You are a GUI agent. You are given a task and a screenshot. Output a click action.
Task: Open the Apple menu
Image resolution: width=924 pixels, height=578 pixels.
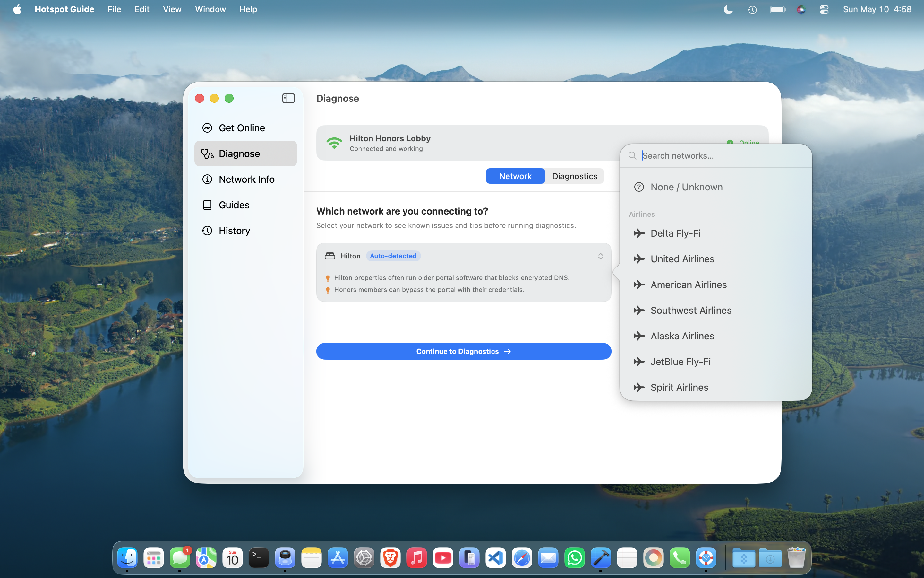pyautogui.click(x=17, y=9)
